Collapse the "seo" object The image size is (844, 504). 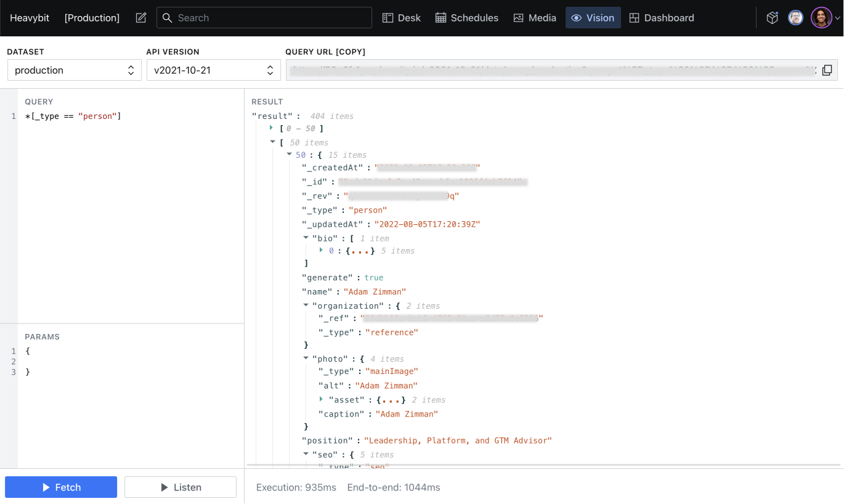[x=306, y=455]
